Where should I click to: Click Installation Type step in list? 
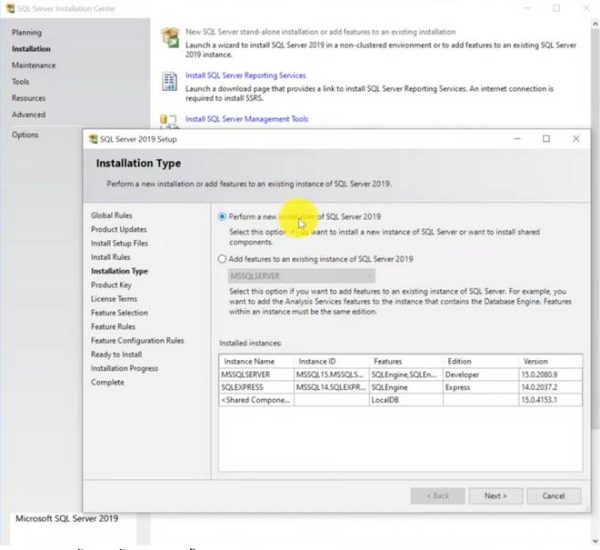[119, 271]
